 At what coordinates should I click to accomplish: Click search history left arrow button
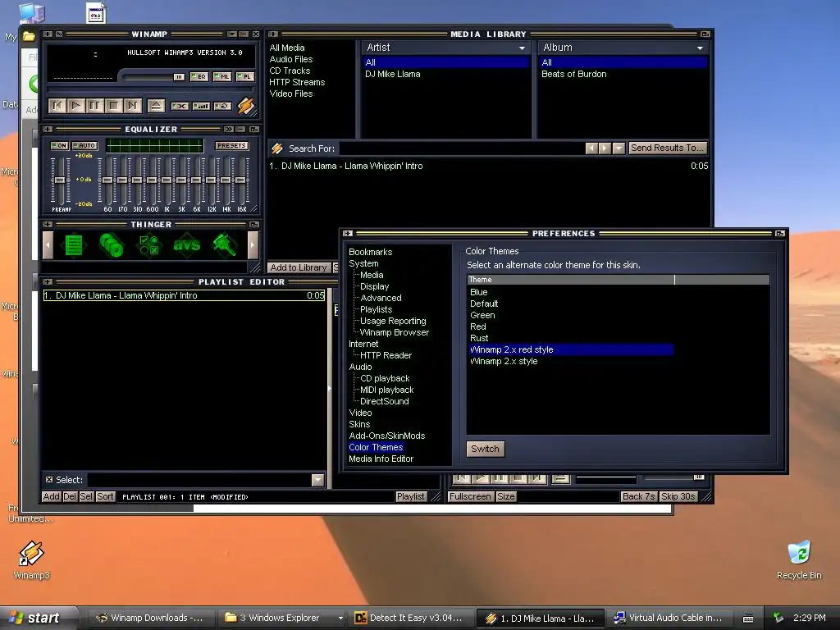tap(591, 148)
